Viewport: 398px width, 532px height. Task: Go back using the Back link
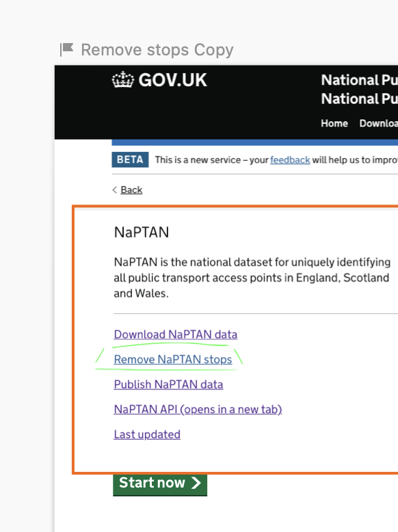coord(131,189)
